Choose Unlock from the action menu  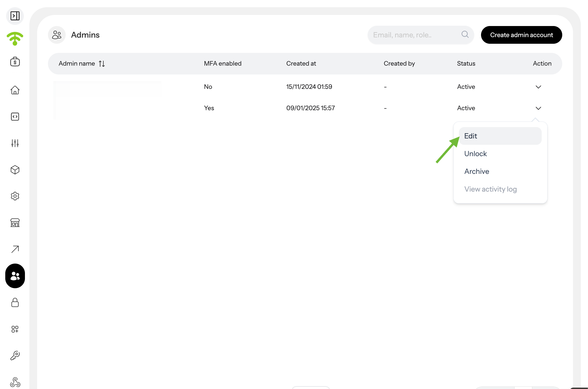500,154
